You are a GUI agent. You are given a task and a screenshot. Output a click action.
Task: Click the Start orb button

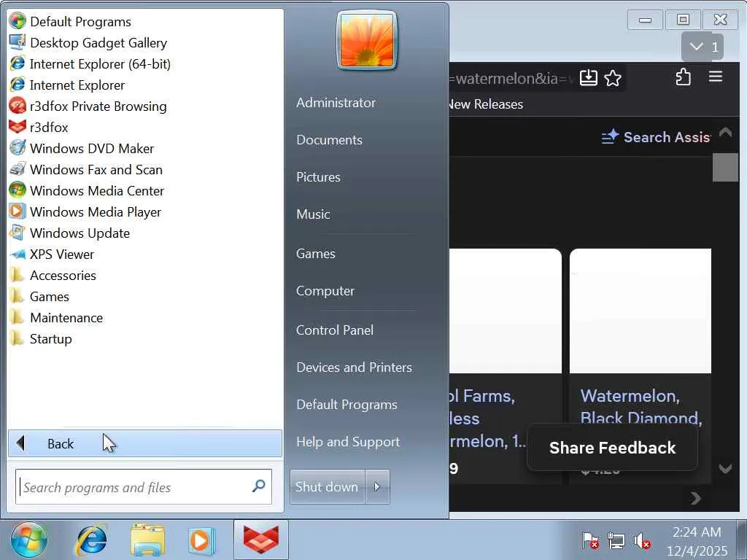(x=29, y=540)
